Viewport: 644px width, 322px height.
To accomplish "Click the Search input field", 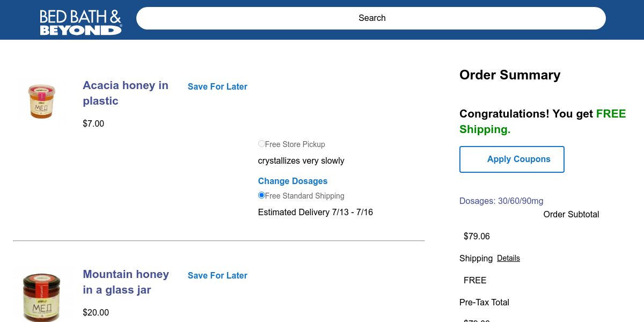I will pyautogui.click(x=371, y=18).
